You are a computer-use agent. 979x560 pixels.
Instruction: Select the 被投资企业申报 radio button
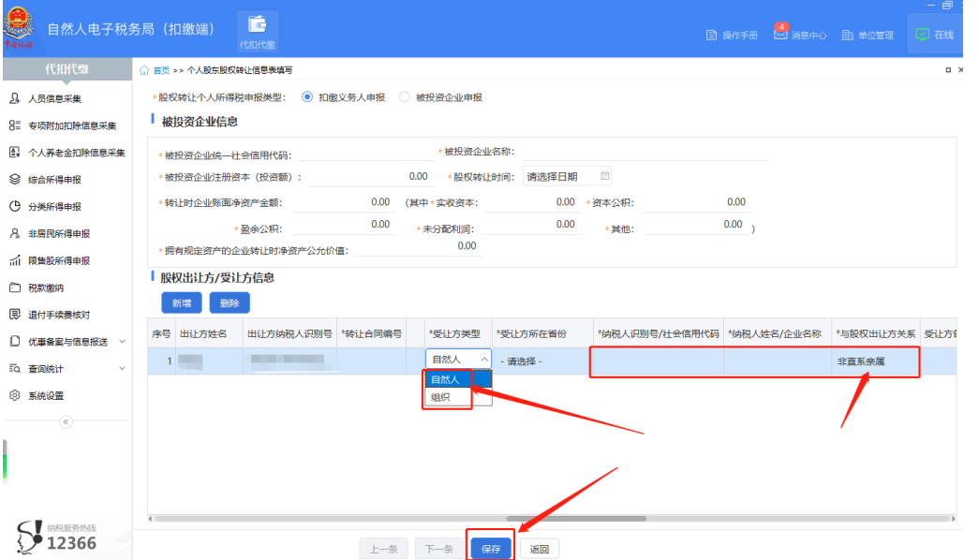pos(405,96)
